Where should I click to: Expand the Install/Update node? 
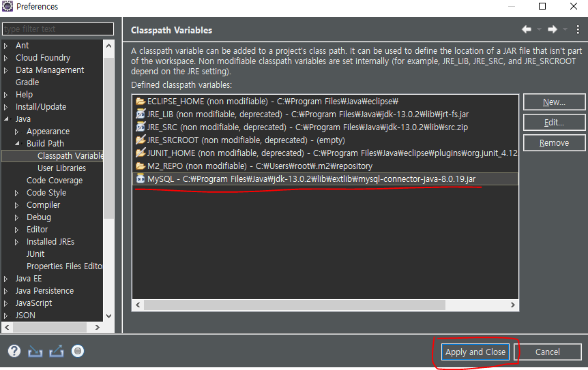pos(6,107)
